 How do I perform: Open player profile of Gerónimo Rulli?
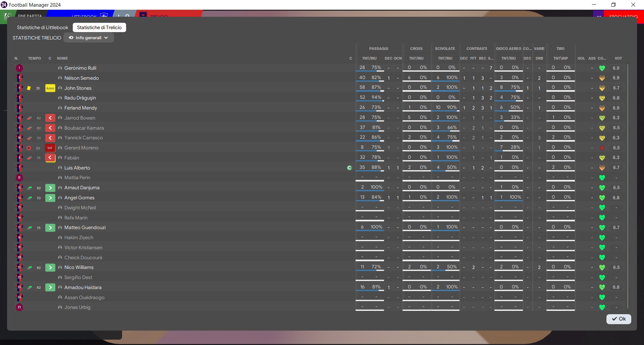point(80,68)
